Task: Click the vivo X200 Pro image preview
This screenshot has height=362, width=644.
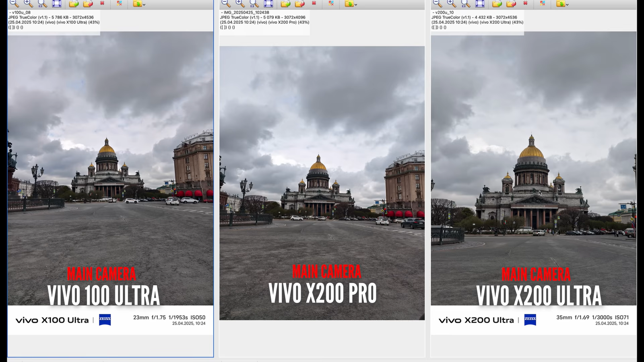Action: click(x=322, y=181)
